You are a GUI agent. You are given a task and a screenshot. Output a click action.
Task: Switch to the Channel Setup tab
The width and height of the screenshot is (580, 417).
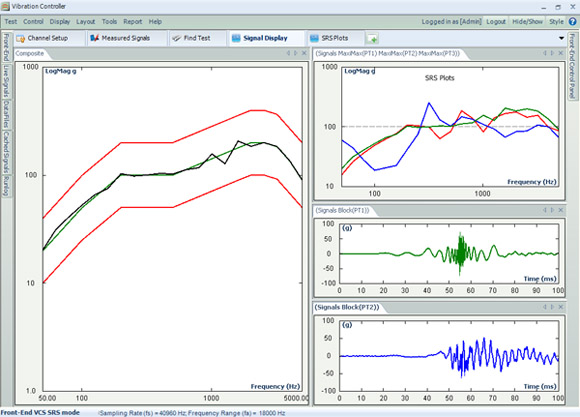point(50,38)
